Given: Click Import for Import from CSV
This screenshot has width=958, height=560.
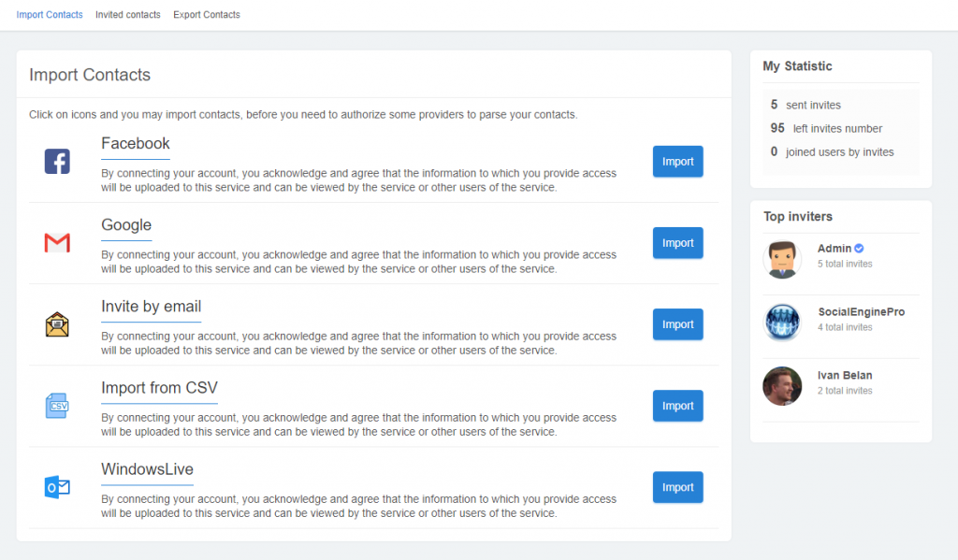Looking at the screenshot, I should pos(677,406).
